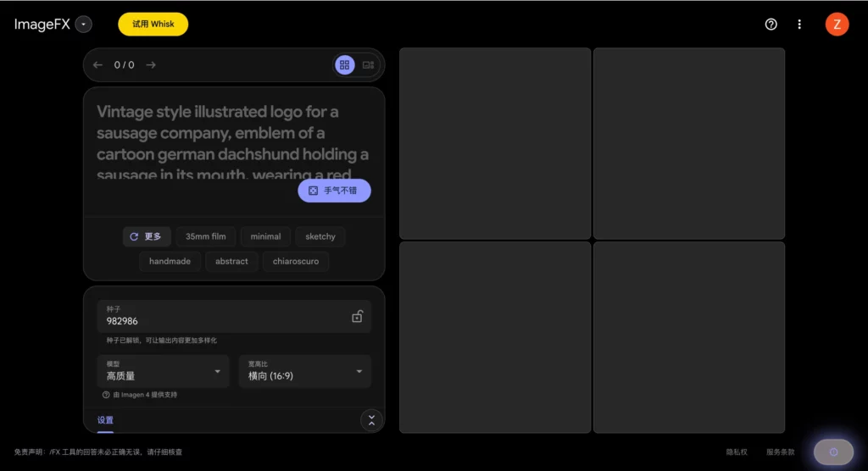Viewport: 868px width, 471px height.
Task: Click the 免责声明 disclaimer text
Action: coord(98,452)
